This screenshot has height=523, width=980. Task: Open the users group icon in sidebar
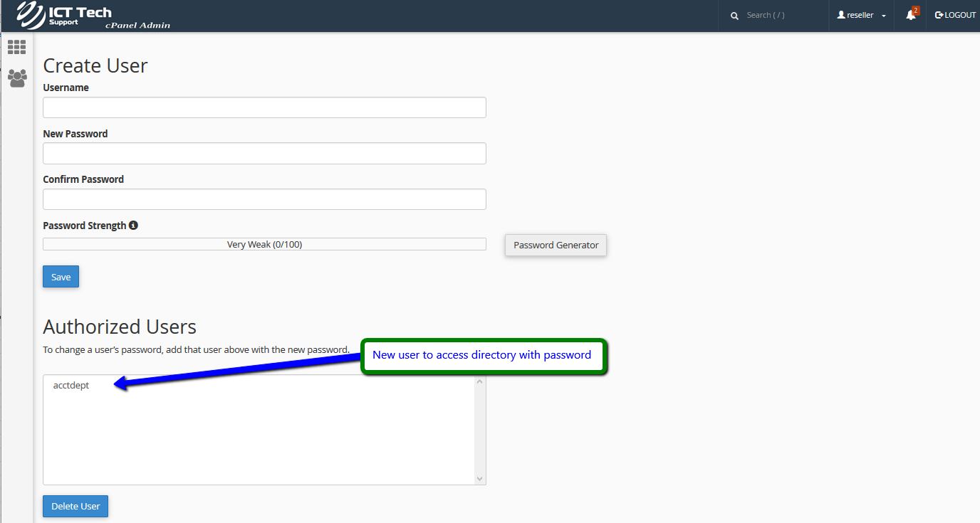point(16,78)
